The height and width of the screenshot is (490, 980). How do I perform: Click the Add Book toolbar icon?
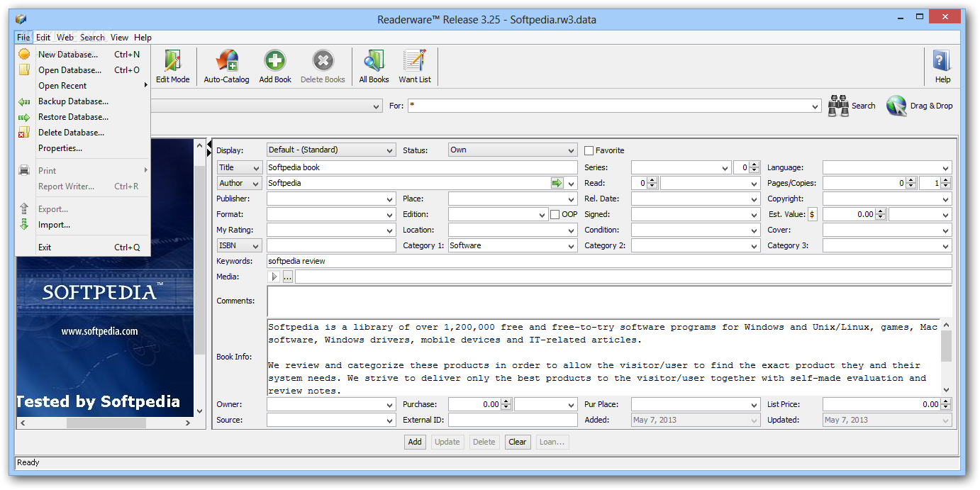275,61
